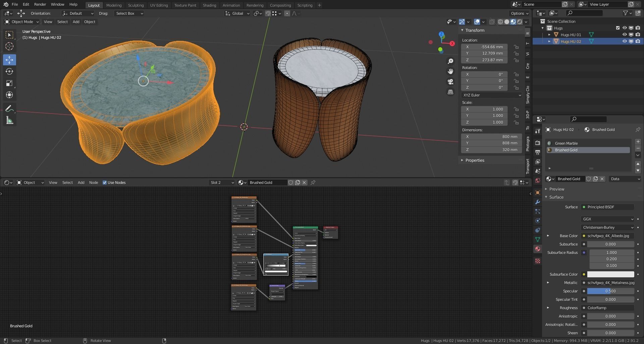
Task: Switch to rendered viewport shading
Action: [x=520, y=22]
